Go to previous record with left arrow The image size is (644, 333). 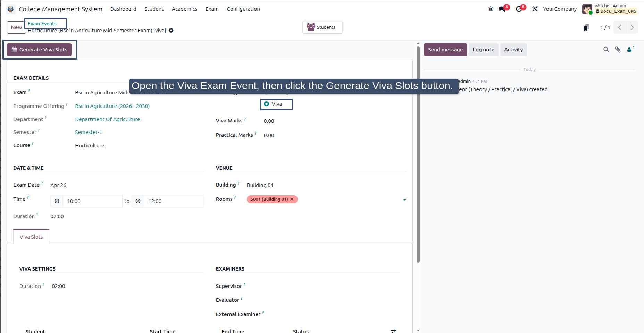coord(620,27)
